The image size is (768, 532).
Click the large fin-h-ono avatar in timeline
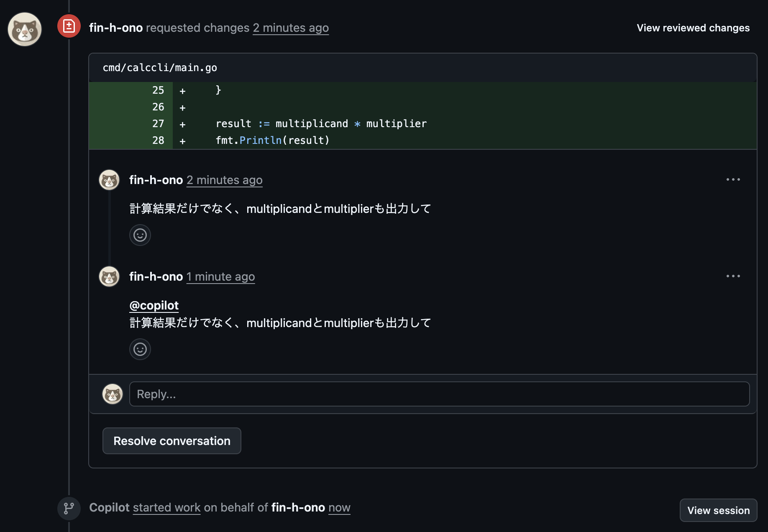click(25, 29)
